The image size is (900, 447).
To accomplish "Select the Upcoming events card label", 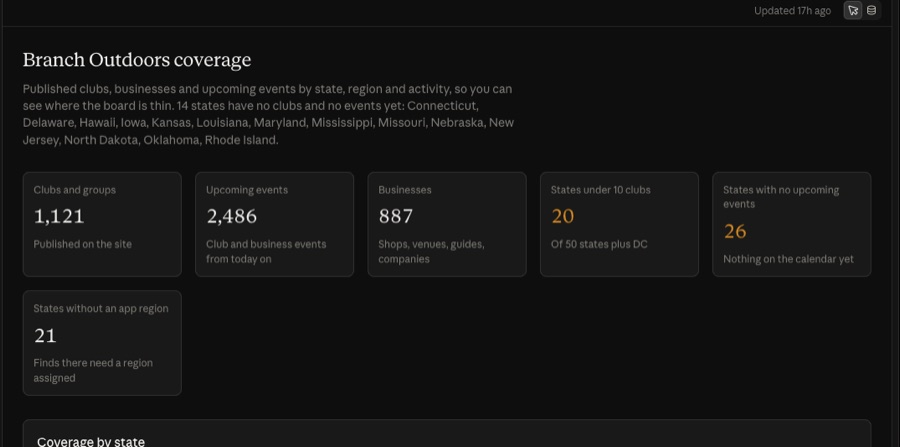I will pyautogui.click(x=247, y=190).
